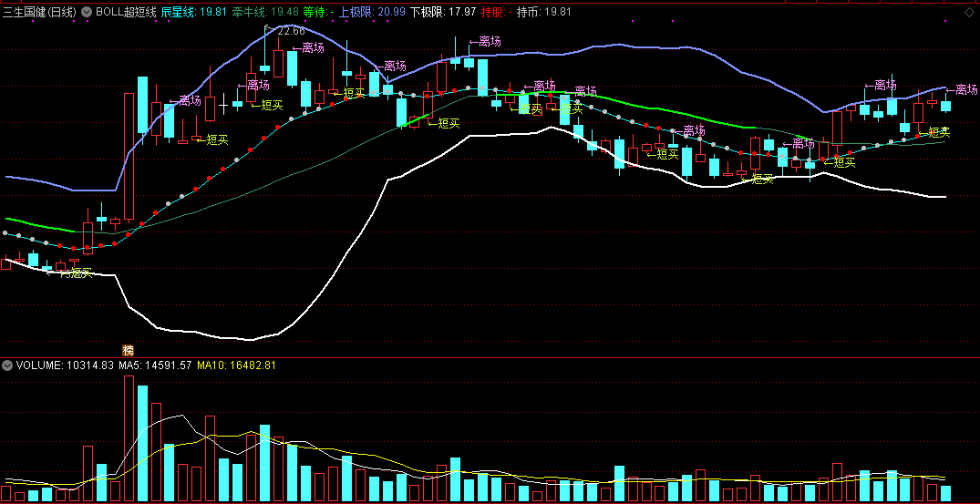Click the MA5: 14591.57 readout
980x504 pixels.
[155, 365]
